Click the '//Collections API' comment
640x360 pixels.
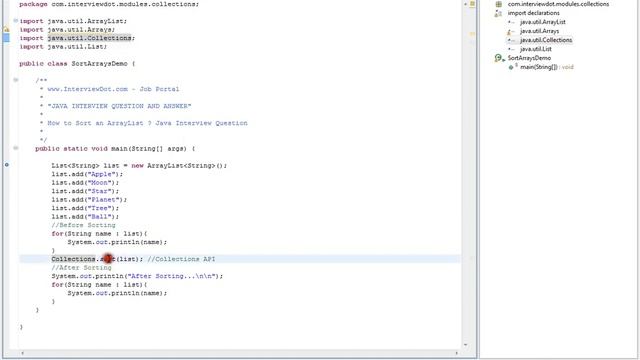(181, 259)
